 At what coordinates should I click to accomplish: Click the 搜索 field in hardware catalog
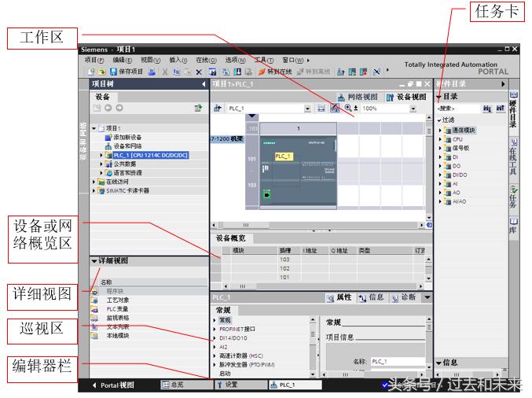(457, 109)
